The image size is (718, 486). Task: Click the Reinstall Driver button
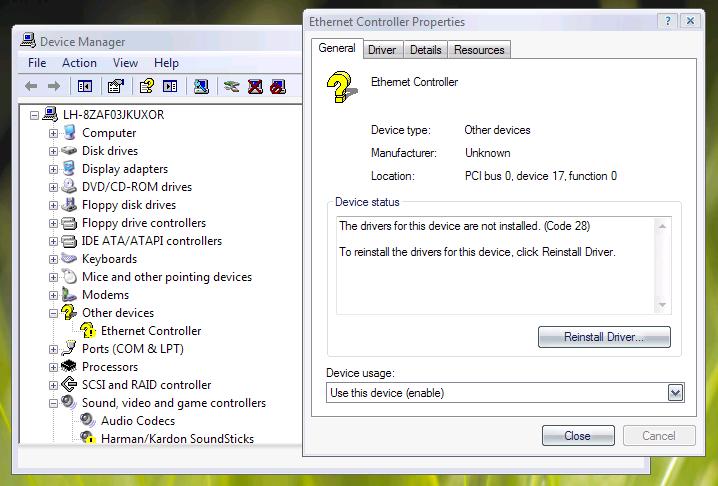[603, 338]
